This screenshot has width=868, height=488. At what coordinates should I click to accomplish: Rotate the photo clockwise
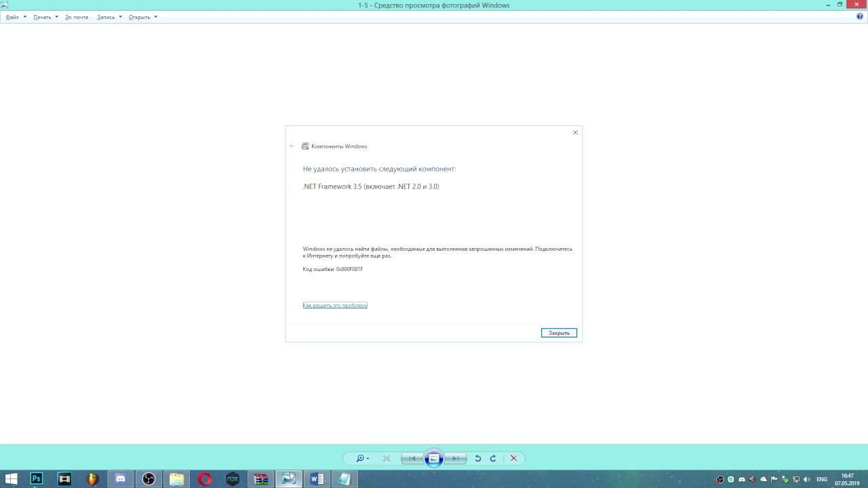(x=493, y=459)
